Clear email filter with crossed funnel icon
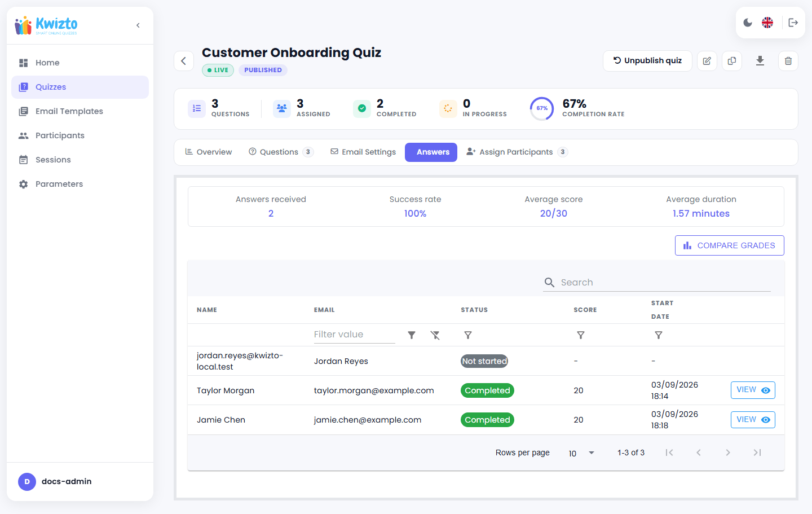Viewport: 812px width, 514px height. point(435,335)
